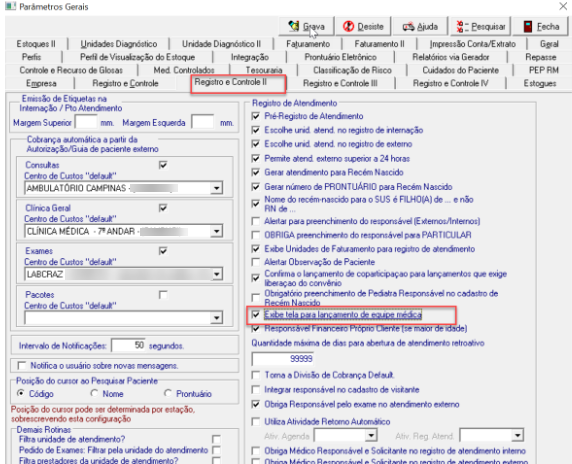Viewport: 572px width, 464px height.
Task: Toggle Gerar atendimento para Recém Nascido
Action: click(x=256, y=172)
